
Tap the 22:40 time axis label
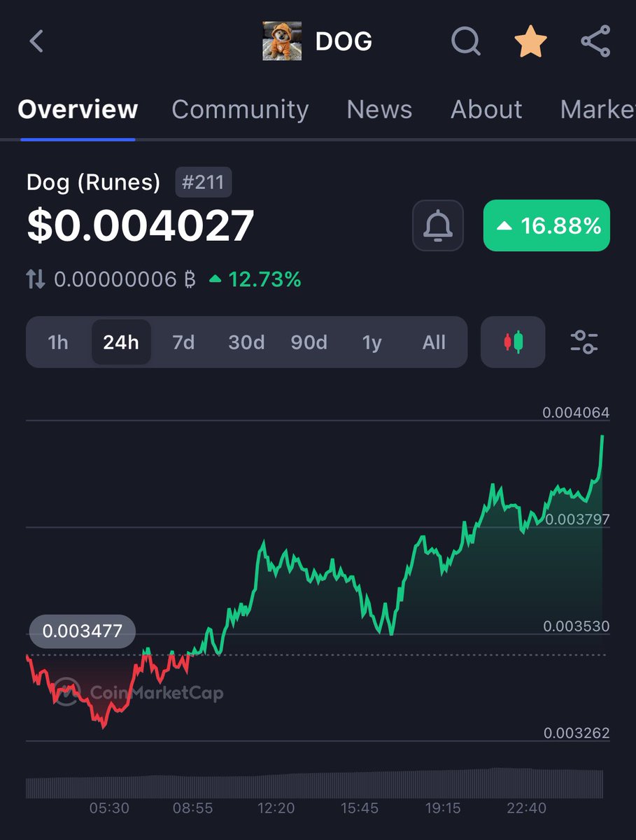click(x=526, y=808)
